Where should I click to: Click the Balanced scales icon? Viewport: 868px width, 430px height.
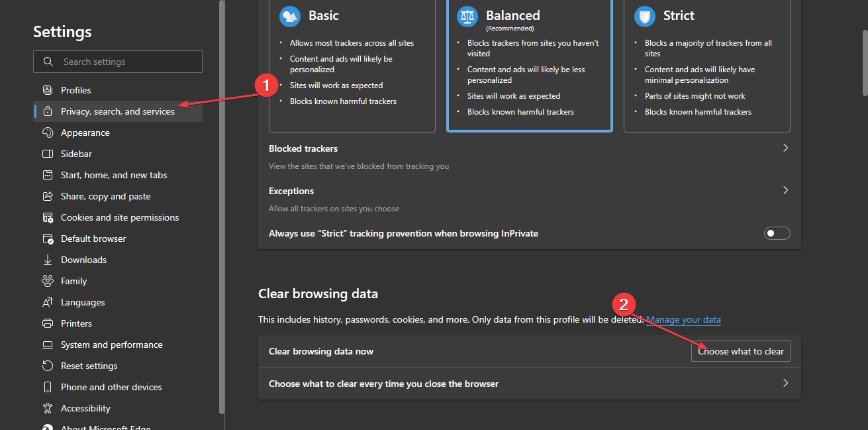coord(467,17)
